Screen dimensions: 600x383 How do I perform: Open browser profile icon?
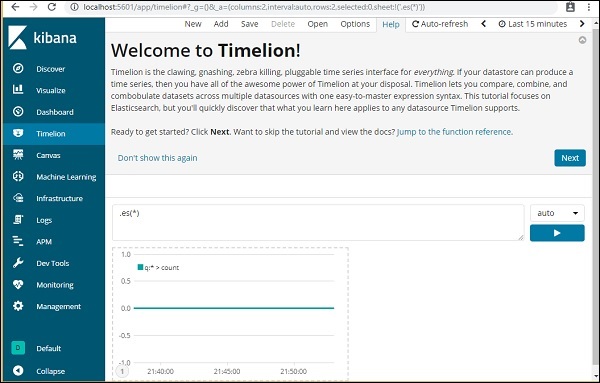point(571,7)
